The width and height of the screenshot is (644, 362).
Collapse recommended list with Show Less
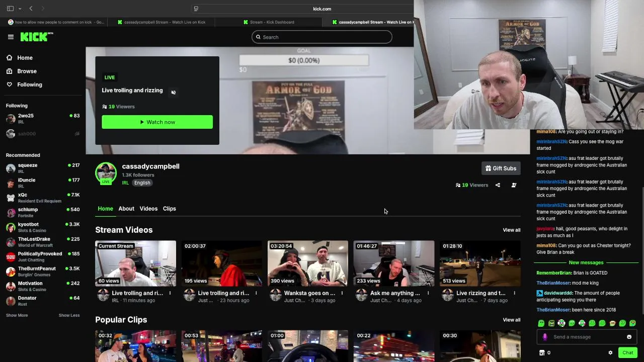(69, 315)
